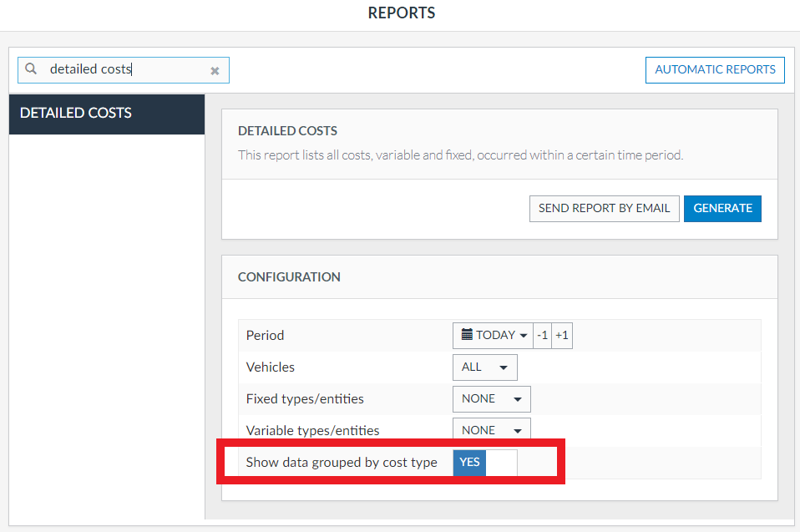Open the Variable types/entities NONE dropdown
Image resolution: width=800 pixels, height=532 pixels.
coord(491,430)
